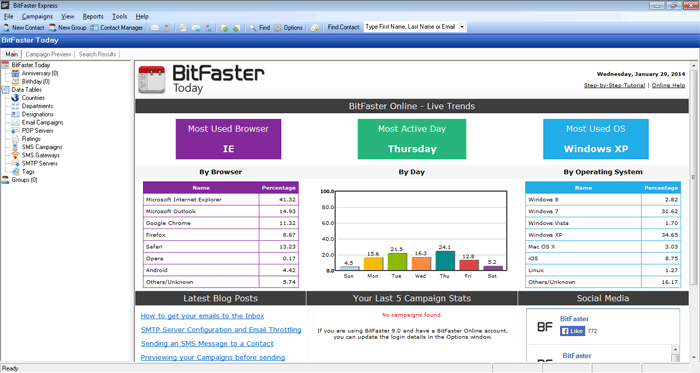
Task: Click the Social Media panel scroll up arrow
Action: 675,349
